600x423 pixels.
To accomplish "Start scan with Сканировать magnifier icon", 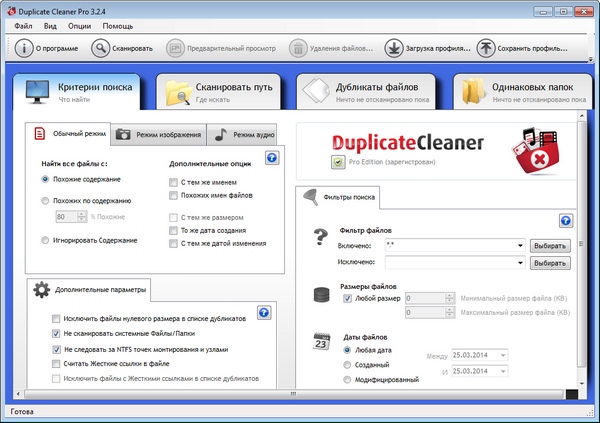I will [100, 47].
